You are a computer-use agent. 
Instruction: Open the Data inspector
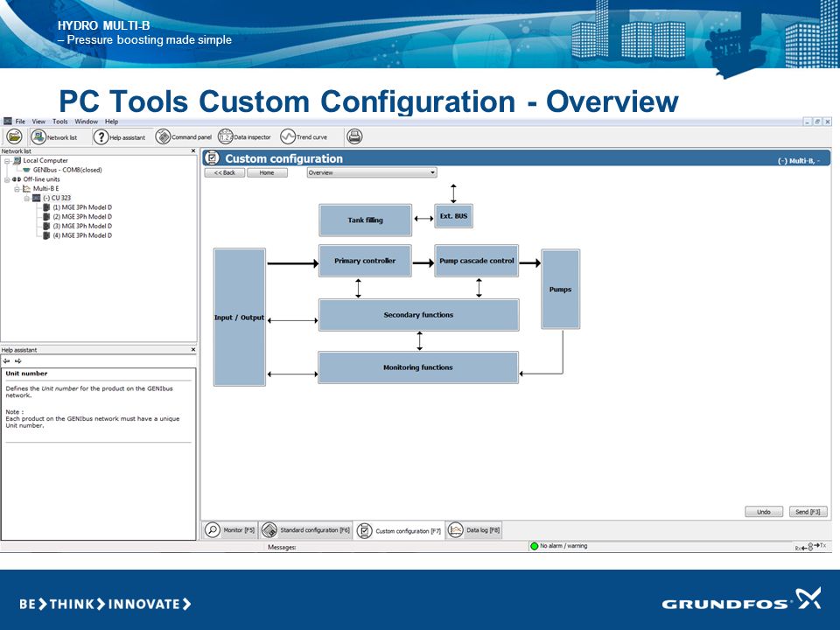(x=244, y=137)
